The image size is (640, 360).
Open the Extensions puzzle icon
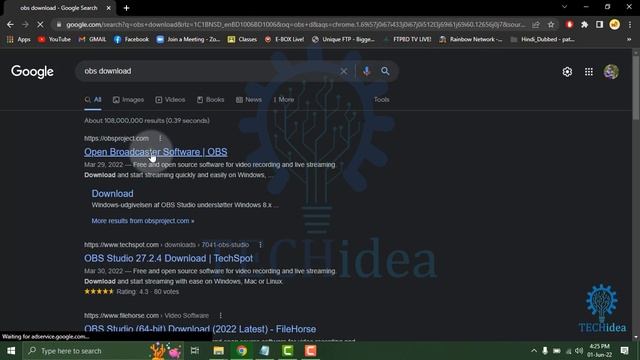(584, 24)
